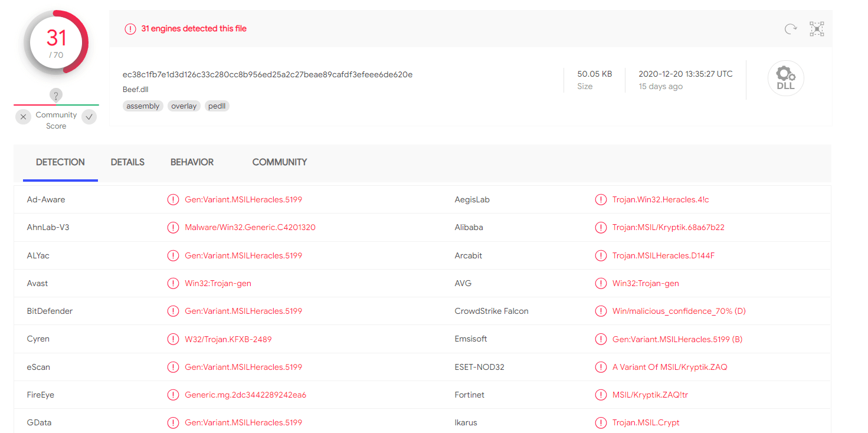Click the Win/malicious_confidence_70% (D) result
This screenshot has height=433, width=868.
click(679, 311)
